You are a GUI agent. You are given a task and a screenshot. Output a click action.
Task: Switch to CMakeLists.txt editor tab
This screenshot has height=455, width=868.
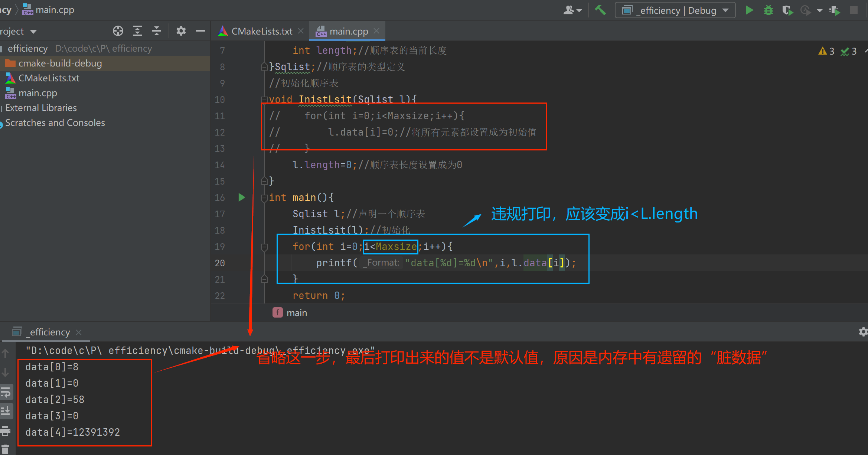(261, 32)
